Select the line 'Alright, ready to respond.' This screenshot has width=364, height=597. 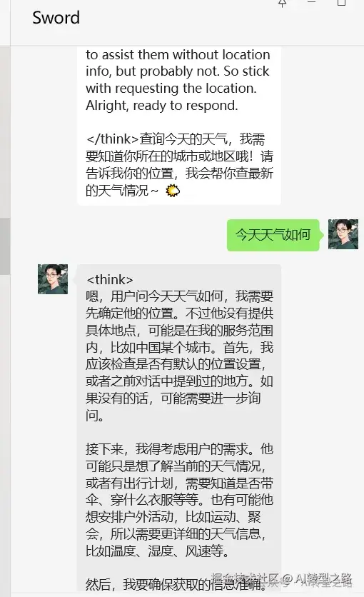pos(161,106)
